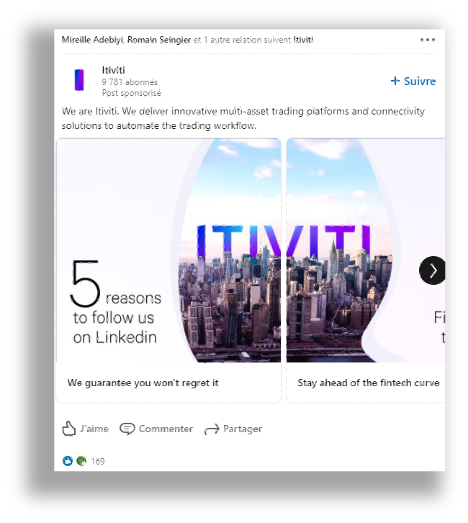The height and width of the screenshot is (523, 468).
Task: Open the '5 reasons to follow us' slide
Action: (168, 250)
